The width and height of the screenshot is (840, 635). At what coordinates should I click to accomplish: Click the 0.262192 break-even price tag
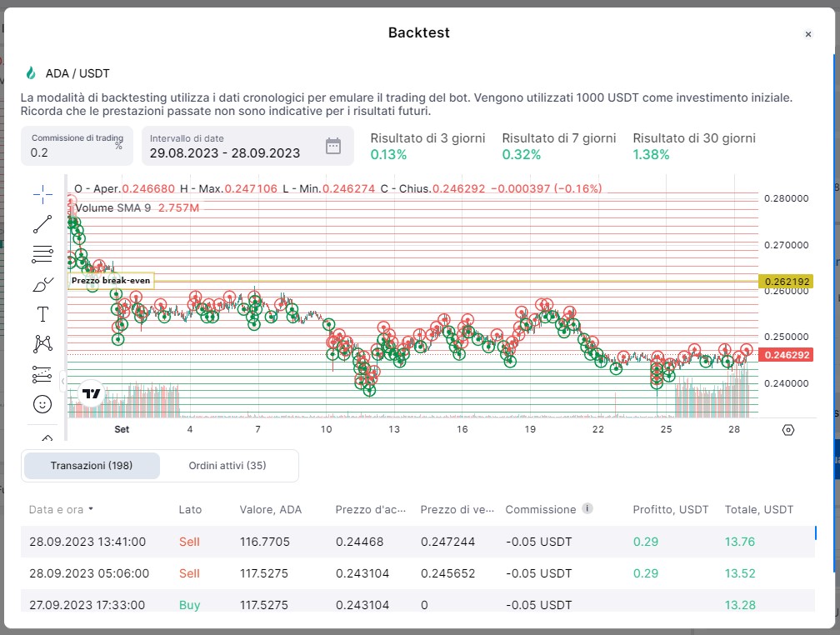pyautogui.click(x=786, y=282)
